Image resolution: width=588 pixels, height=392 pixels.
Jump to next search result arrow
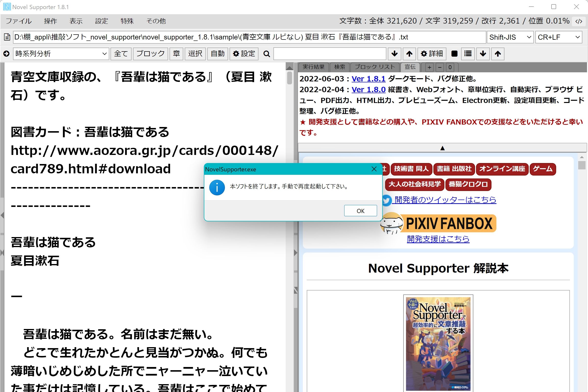(x=394, y=54)
